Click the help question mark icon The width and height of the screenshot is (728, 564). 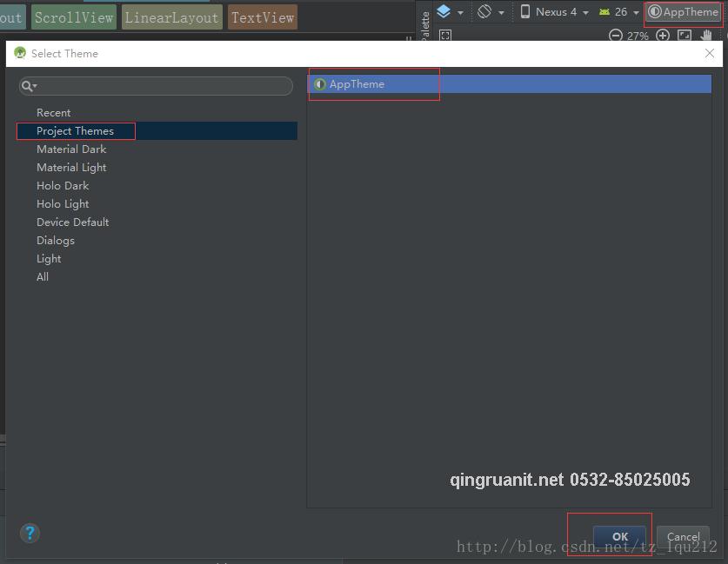click(x=30, y=533)
